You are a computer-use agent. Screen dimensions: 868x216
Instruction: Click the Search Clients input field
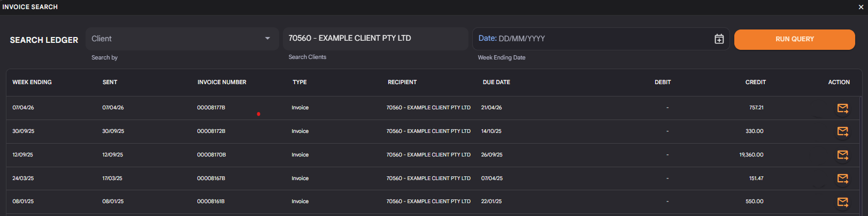[375, 39]
